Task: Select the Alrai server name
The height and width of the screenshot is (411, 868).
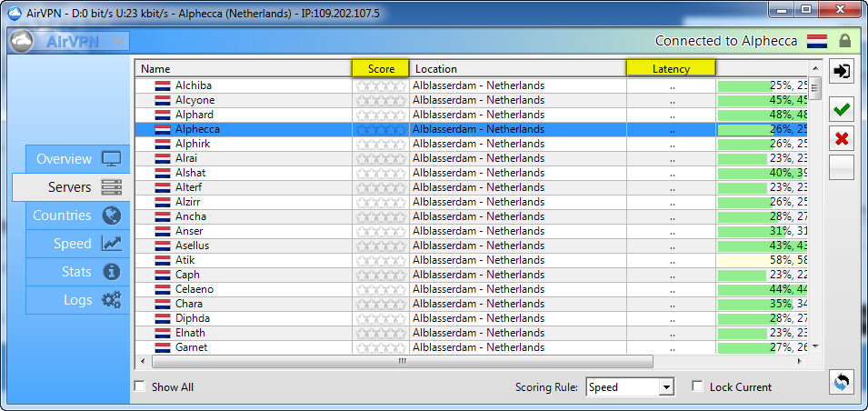Action: click(x=186, y=158)
